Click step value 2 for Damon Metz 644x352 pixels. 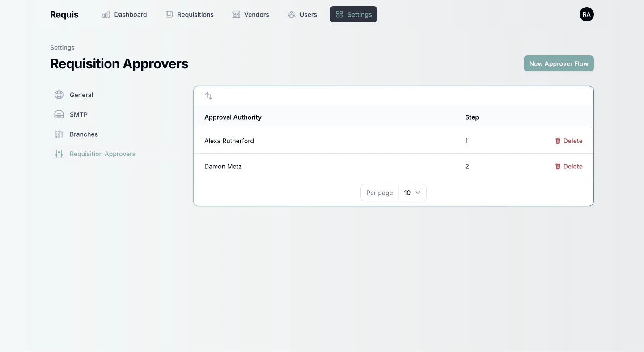467,166
